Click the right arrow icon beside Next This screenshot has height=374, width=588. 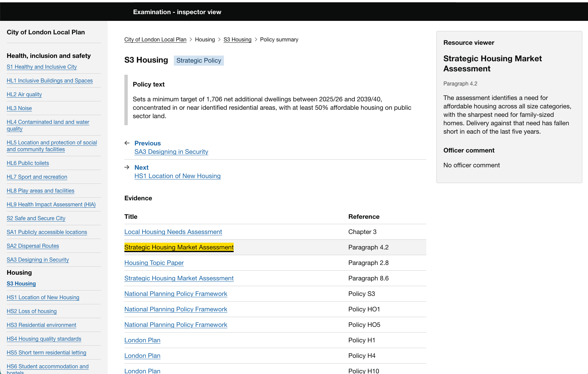pyautogui.click(x=127, y=167)
